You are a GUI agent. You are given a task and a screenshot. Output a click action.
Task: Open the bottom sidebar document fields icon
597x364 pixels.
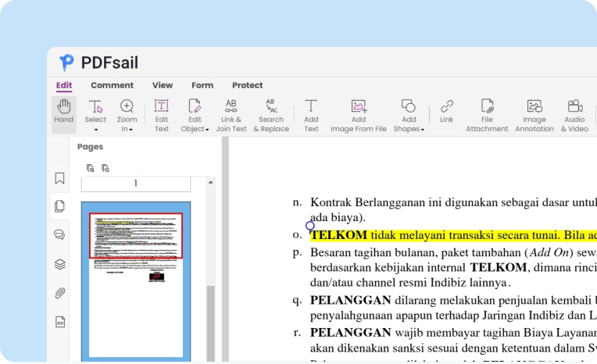[60, 322]
